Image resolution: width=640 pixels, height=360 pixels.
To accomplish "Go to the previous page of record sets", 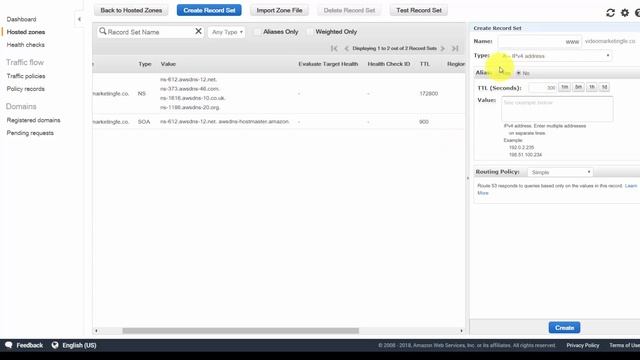I will [x=346, y=48].
